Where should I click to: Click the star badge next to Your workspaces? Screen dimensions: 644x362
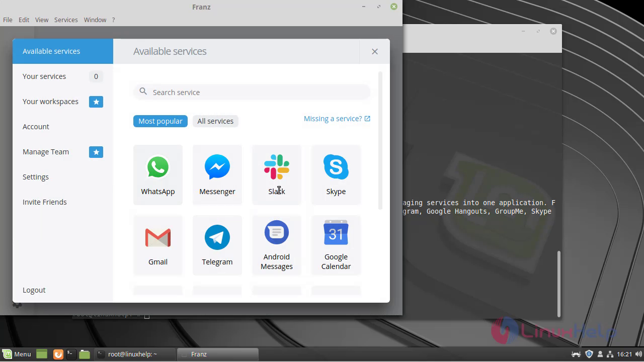pos(96,102)
